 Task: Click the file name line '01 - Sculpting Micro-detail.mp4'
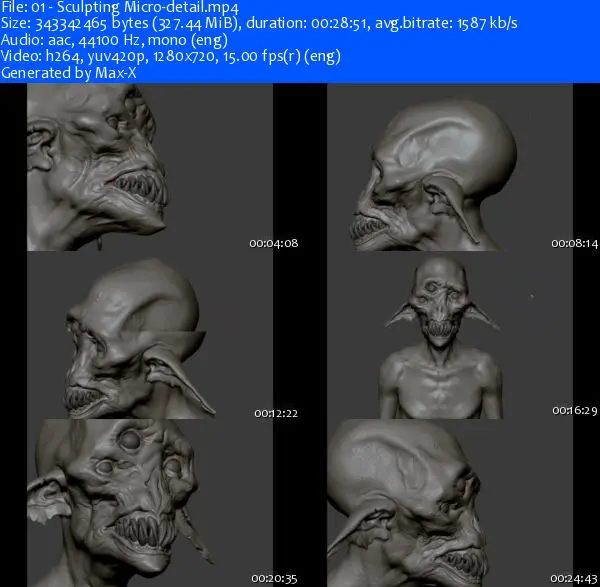click(120, 7)
